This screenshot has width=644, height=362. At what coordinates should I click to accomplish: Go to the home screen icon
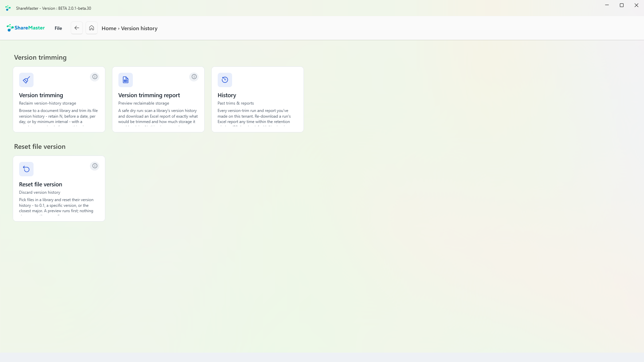tap(91, 28)
